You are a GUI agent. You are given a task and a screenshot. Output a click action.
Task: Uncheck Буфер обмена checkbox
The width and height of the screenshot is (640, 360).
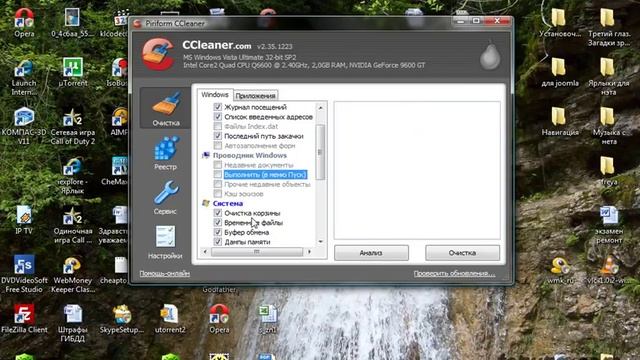pos(218,232)
